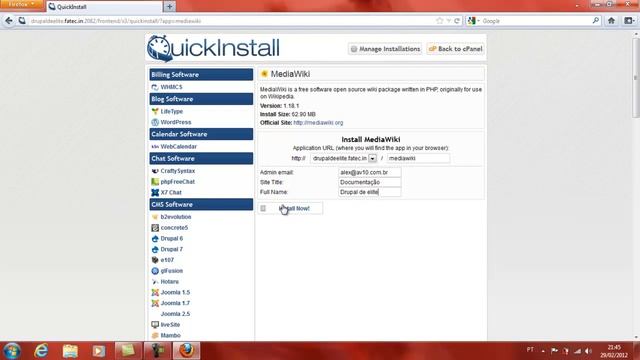
Task: Click the Drupal 6 drop icon
Action: coord(155,238)
